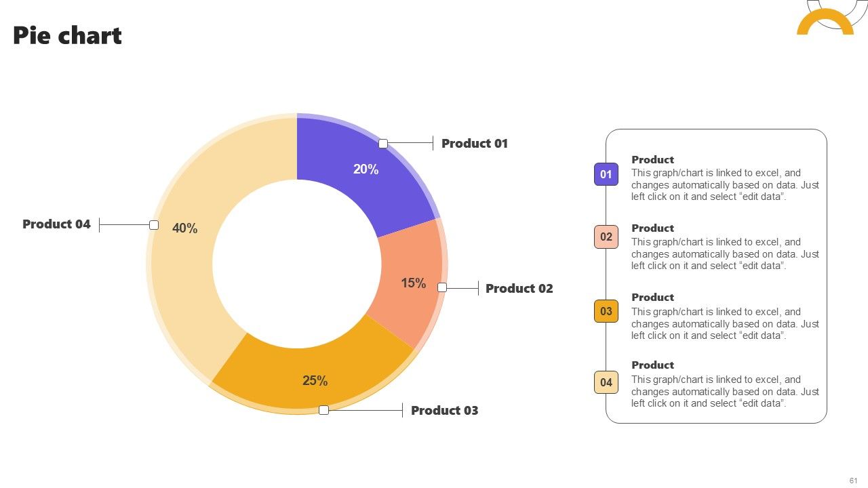Click the orange 03 number badge
The image size is (868, 488).
(x=606, y=311)
